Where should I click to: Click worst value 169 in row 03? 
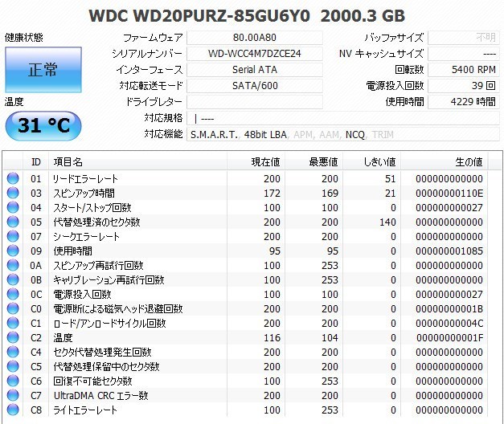[330, 193]
